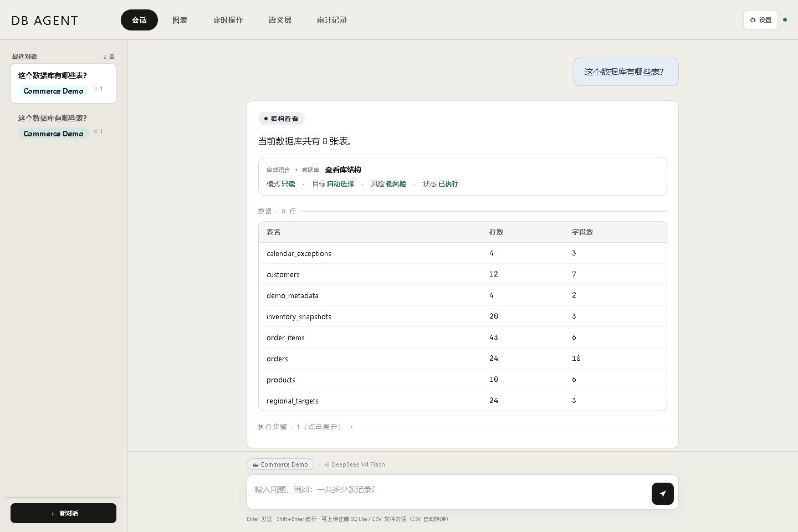The image size is (798, 532).
Task: Click the 行数 column header
Action: [496, 232]
